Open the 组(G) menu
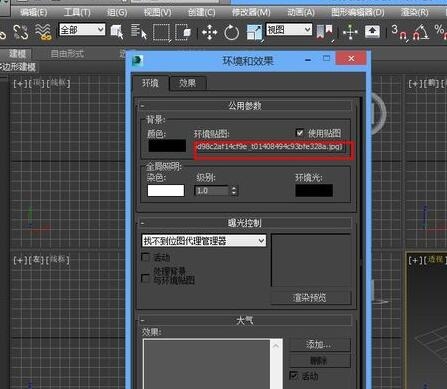The width and height of the screenshot is (447, 389). (x=117, y=13)
